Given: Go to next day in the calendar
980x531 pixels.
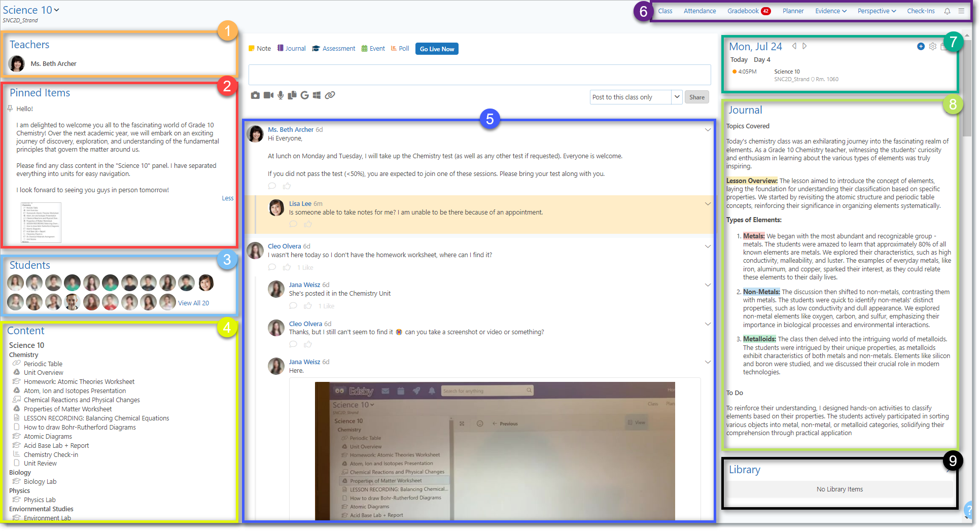Looking at the screenshot, I should tap(804, 46).
